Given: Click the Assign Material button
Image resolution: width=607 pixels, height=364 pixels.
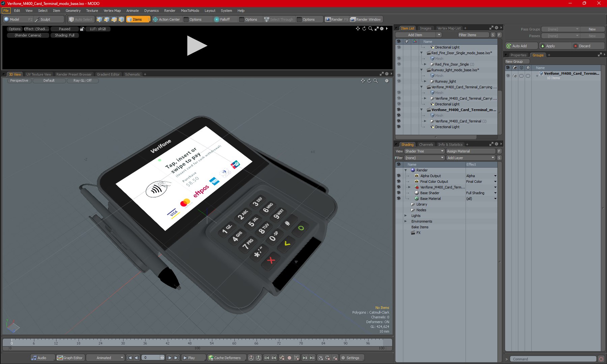Looking at the screenshot, I should [471, 151].
